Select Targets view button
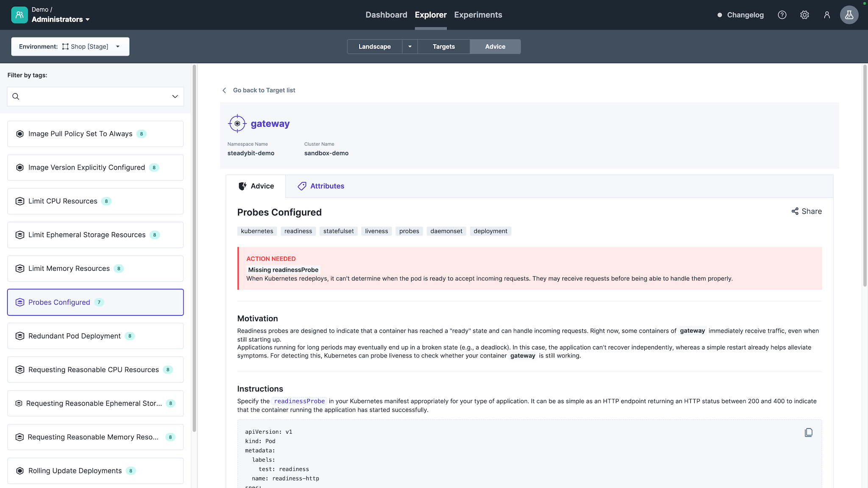The width and height of the screenshot is (868, 488). (x=444, y=47)
